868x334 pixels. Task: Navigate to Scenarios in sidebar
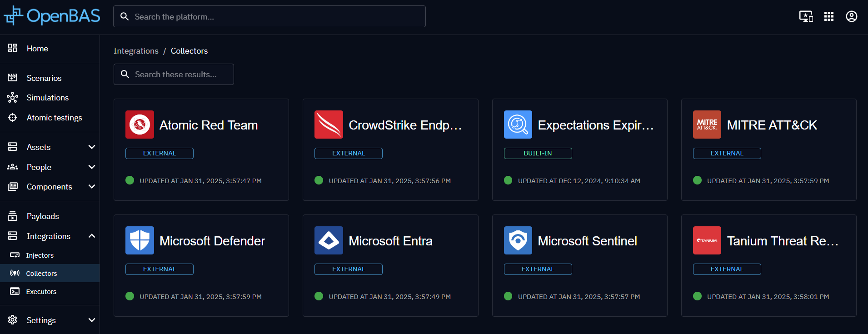click(x=44, y=78)
